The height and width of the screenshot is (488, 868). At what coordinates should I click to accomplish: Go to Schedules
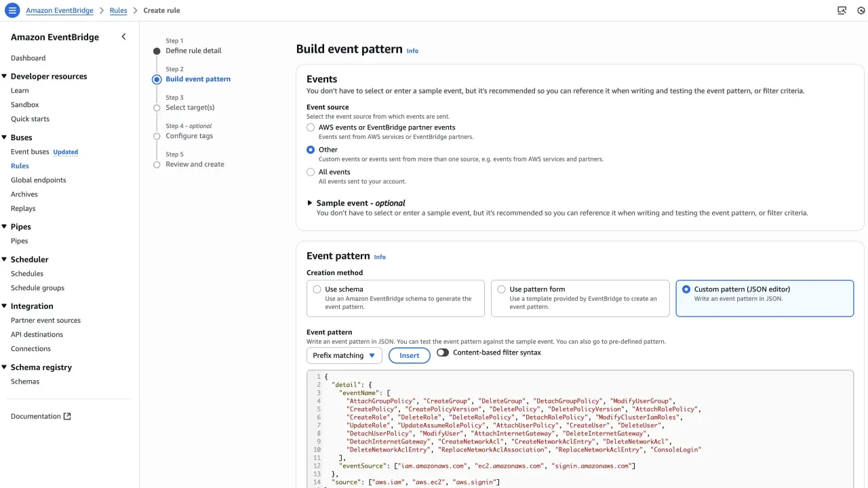[x=27, y=274]
